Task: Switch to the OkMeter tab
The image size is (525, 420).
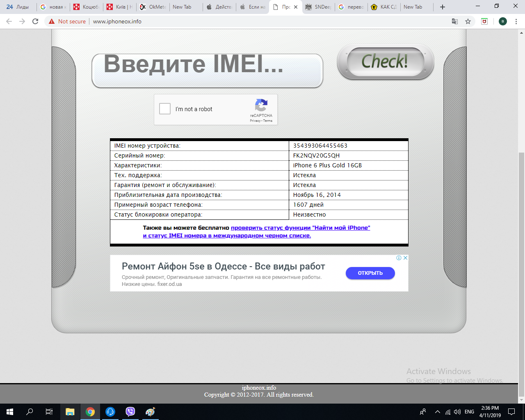Action: [x=153, y=7]
